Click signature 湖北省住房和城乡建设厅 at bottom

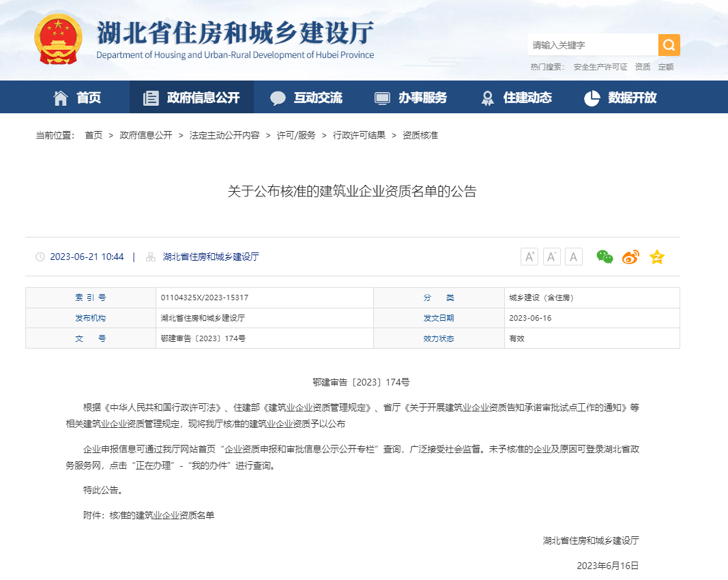[x=591, y=540]
